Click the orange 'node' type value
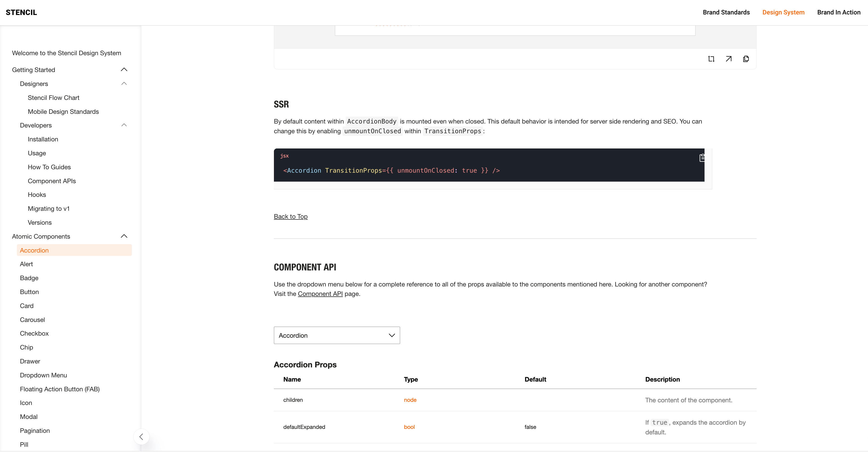Screen dimensions: 868x452 410,400
